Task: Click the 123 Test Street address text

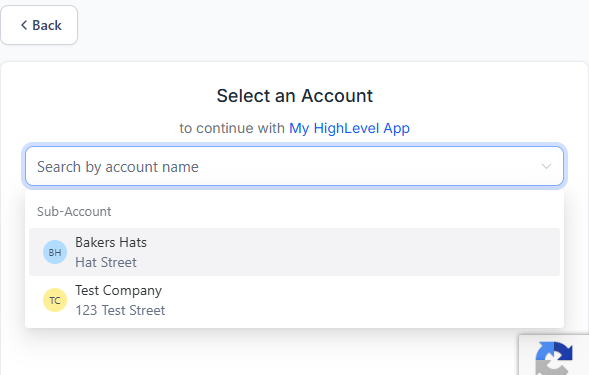Action: 120,310
